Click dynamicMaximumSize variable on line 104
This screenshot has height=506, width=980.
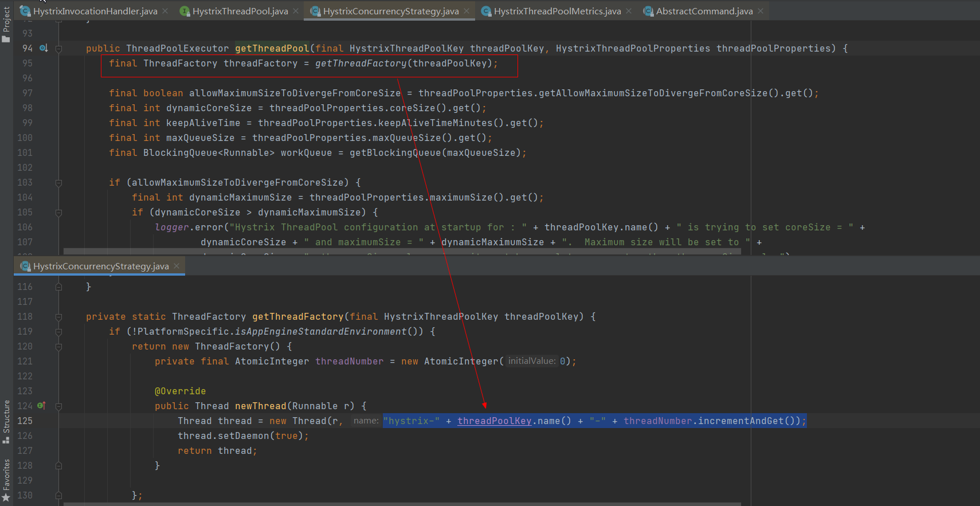(241, 197)
